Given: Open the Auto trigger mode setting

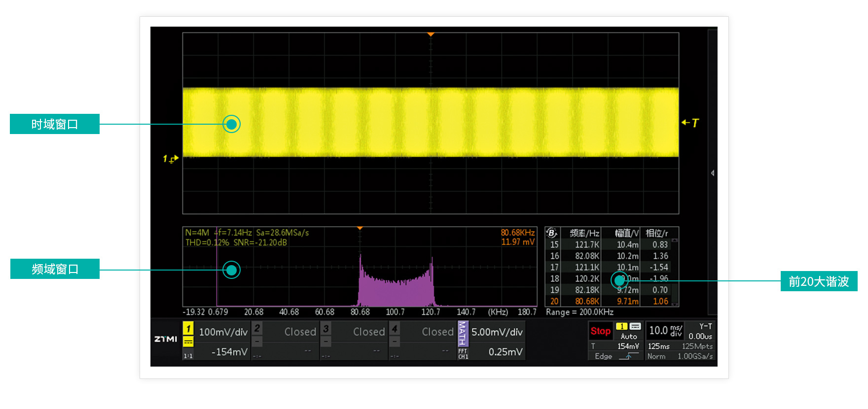Looking at the screenshot, I should pyautogui.click(x=629, y=336).
